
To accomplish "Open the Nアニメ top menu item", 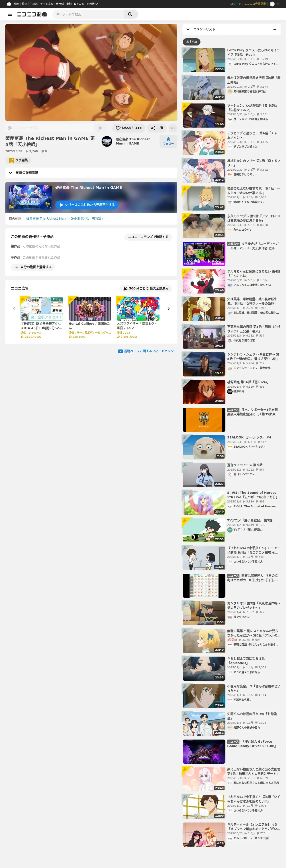I will (x=79, y=4).
